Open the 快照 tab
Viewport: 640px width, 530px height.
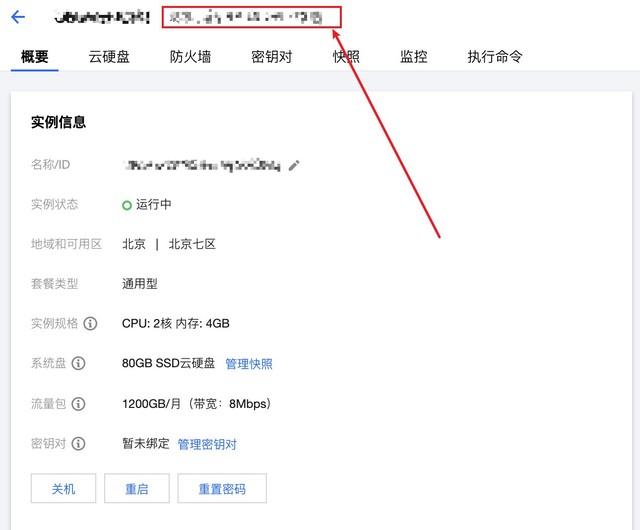coord(346,57)
